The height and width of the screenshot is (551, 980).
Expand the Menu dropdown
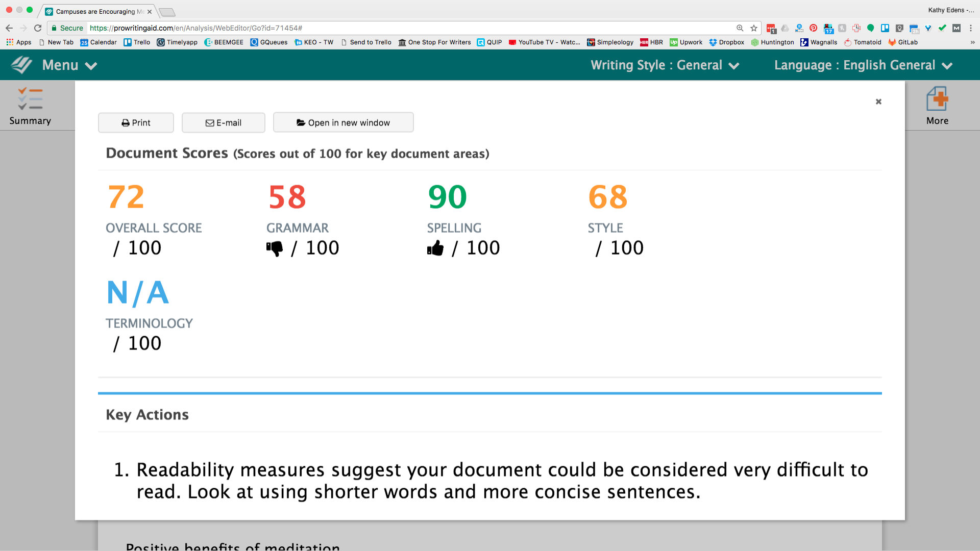pos(69,65)
